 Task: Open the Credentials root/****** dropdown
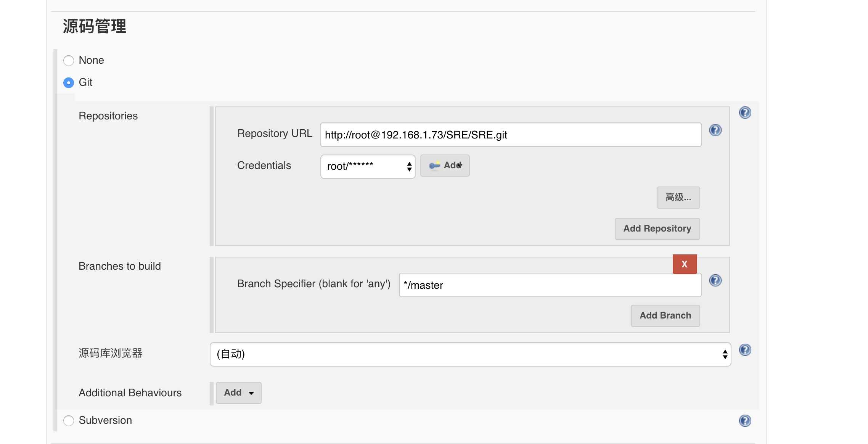(x=368, y=166)
